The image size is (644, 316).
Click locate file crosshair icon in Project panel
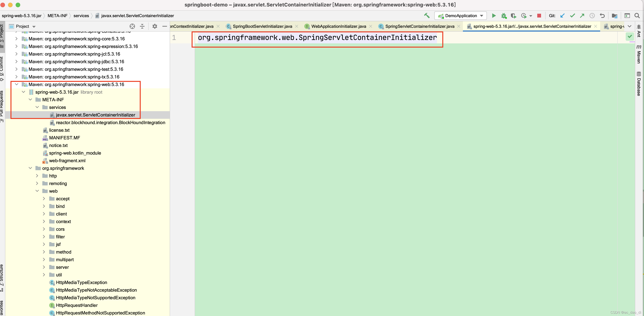tap(132, 26)
